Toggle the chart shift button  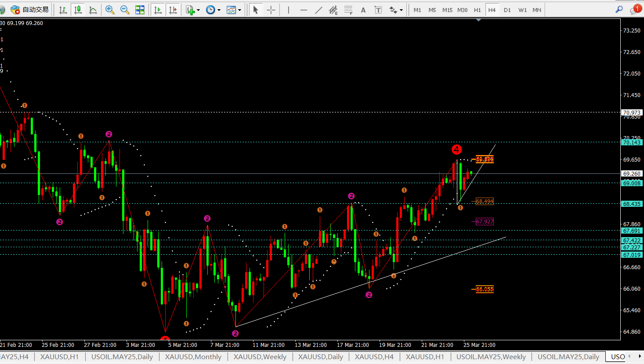173,10
